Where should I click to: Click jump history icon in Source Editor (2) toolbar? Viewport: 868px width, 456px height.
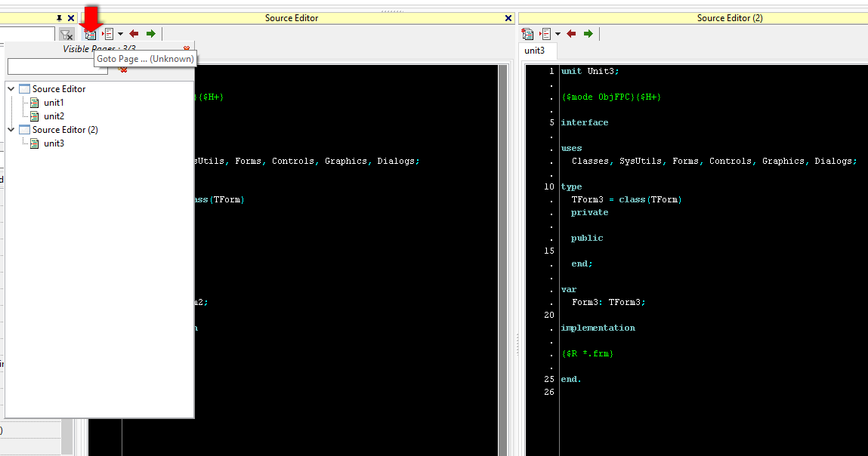click(545, 34)
